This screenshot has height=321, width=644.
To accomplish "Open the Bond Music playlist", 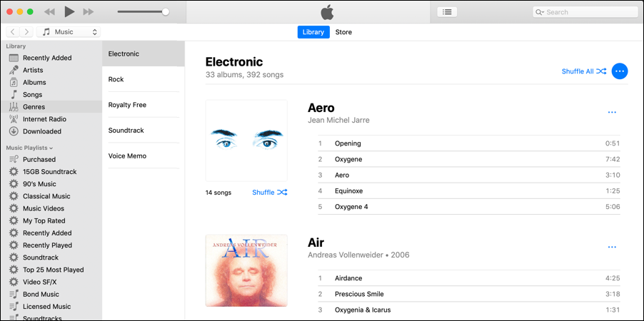I will (x=51, y=295).
